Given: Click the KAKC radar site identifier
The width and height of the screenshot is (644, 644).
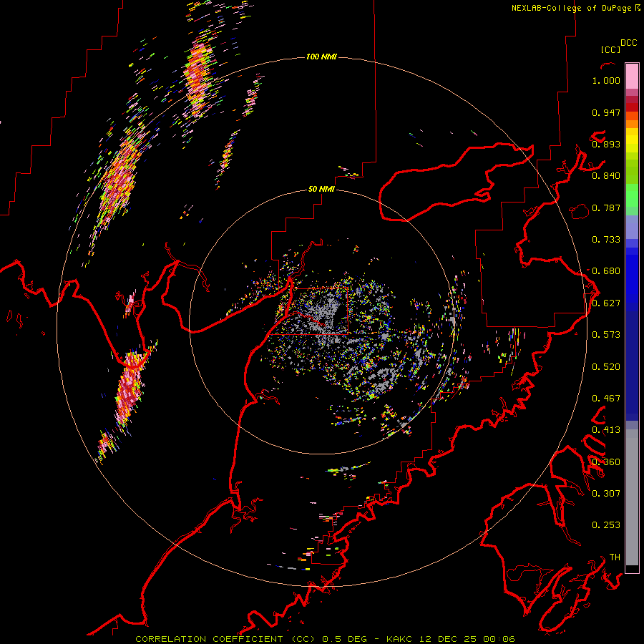Looking at the screenshot, I should point(399,639).
